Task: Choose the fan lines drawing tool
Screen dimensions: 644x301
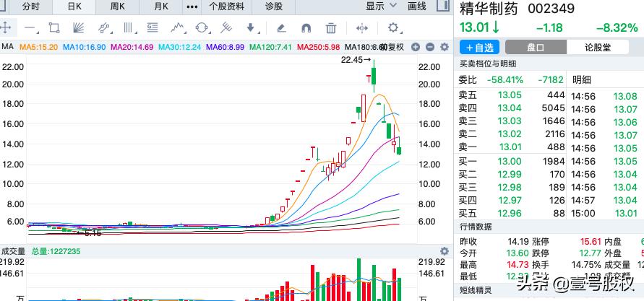Action: tap(78, 28)
